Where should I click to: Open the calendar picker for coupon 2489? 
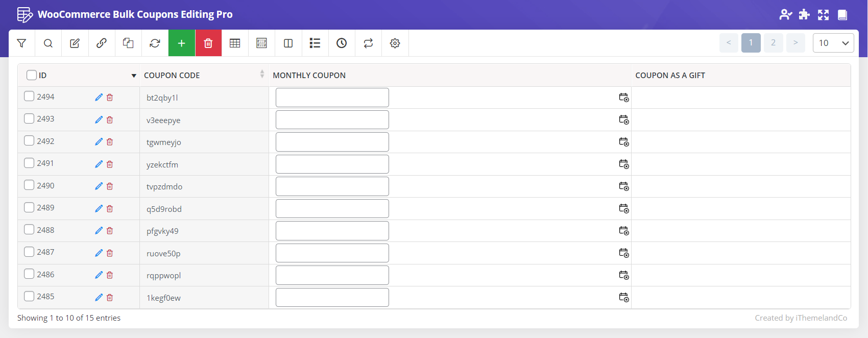pyautogui.click(x=623, y=208)
